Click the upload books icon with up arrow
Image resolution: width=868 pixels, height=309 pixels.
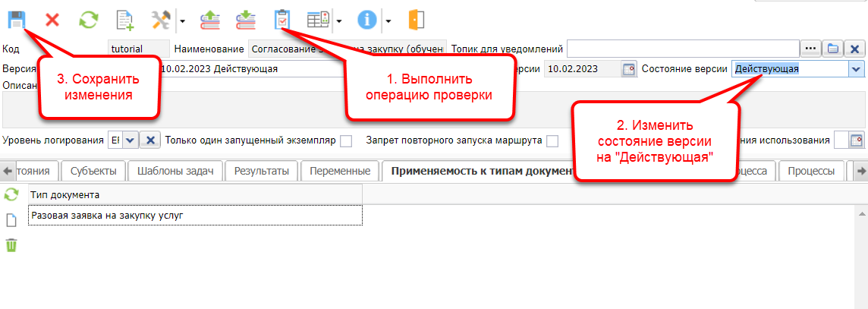point(210,20)
